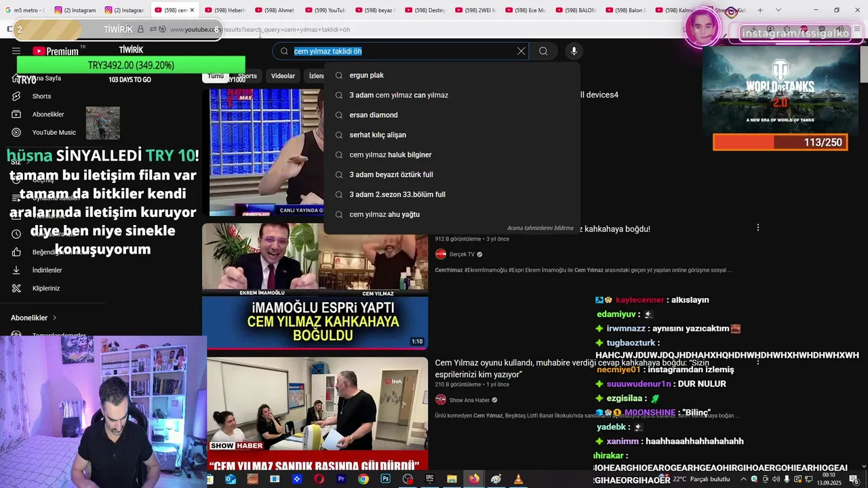Open File Explorer from the taskbar
The height and width of the screenshot is (488, 868).
452,479
